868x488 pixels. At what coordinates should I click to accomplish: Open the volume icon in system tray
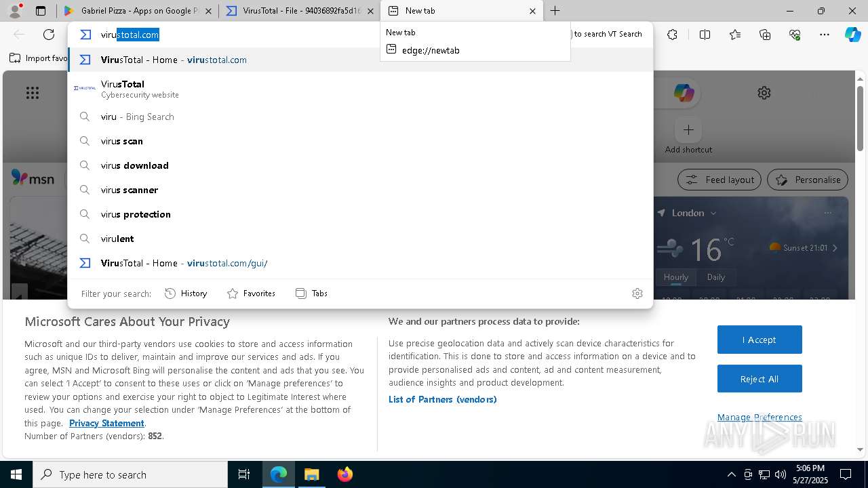781,474
